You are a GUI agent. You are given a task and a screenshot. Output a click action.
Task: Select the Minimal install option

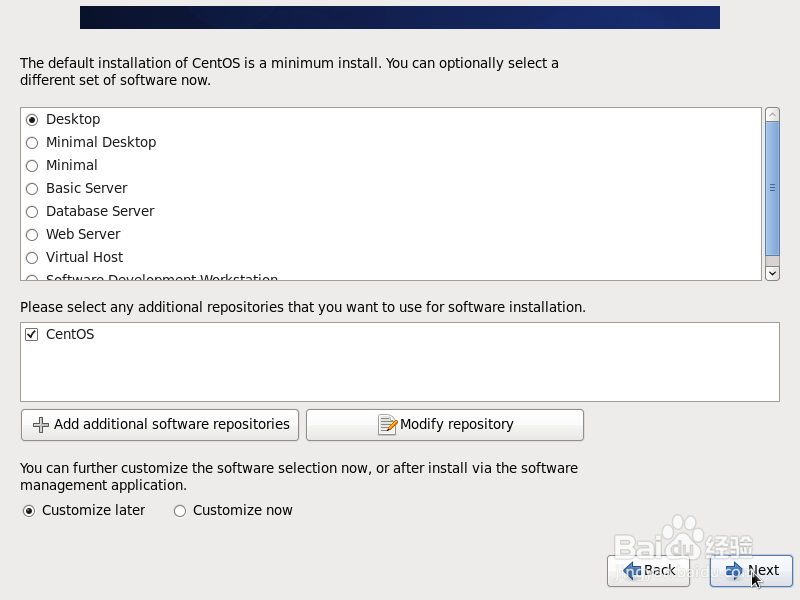tap(31, 165)
